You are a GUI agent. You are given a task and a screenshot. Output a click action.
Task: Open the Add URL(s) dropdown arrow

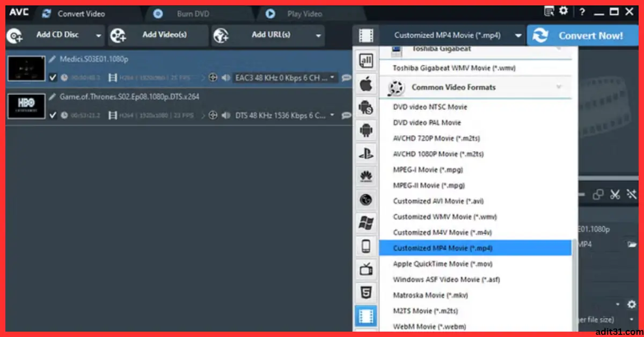click(x=318, y=36)
